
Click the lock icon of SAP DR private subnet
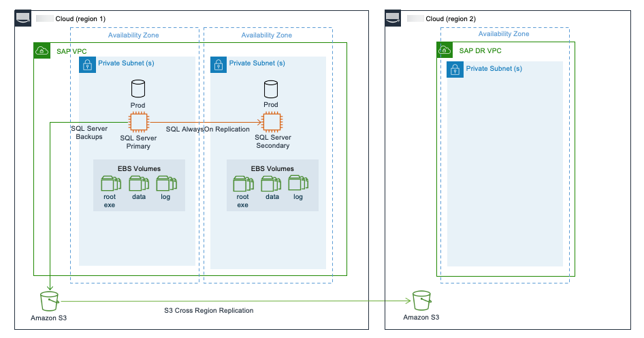tap(455, 70)
